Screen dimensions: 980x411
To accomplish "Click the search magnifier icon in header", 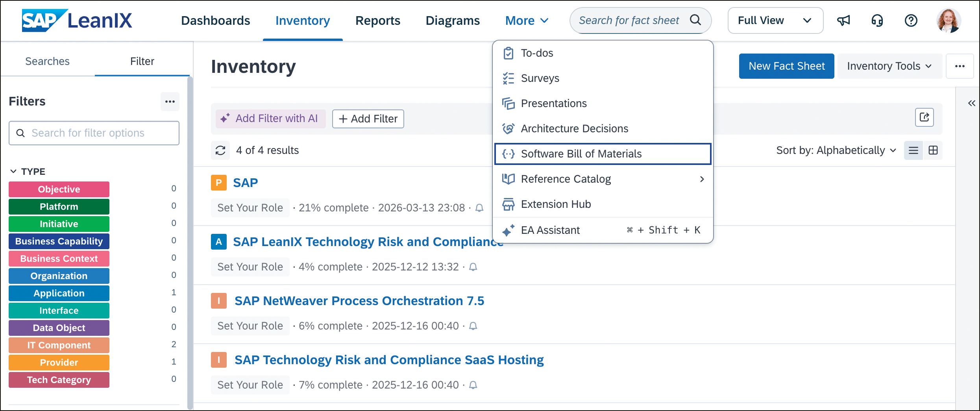I will coord(695,20).
